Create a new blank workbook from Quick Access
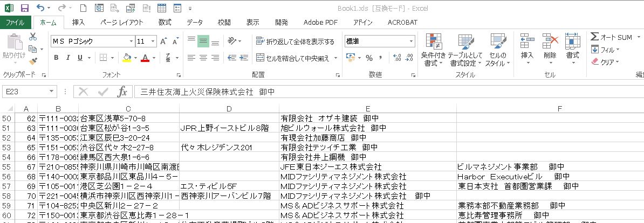The height and width of the screenshot is (223, 644). (x=83, y=8)
